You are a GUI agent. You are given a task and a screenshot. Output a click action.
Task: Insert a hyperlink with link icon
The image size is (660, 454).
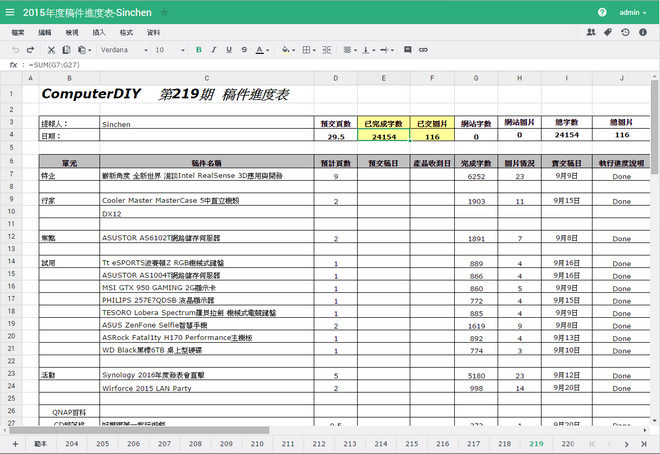tap(423, 50)
